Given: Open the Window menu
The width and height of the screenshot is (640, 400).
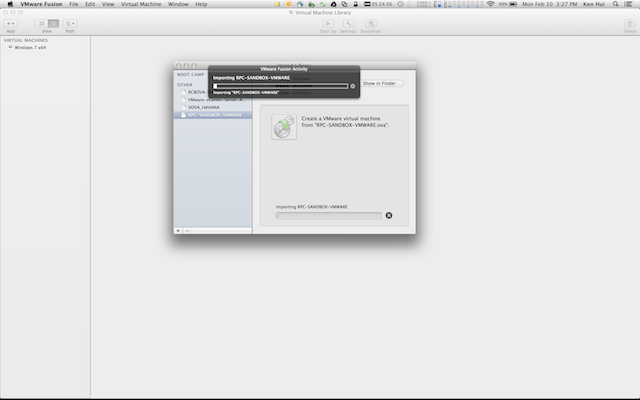Looking at the screenshot, I should point(178,4).
